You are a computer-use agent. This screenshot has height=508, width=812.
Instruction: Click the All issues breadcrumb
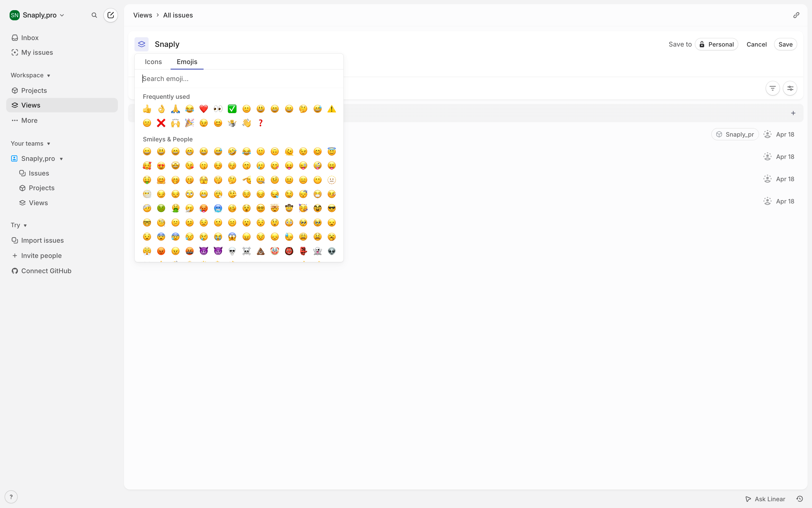coord(178,15)
